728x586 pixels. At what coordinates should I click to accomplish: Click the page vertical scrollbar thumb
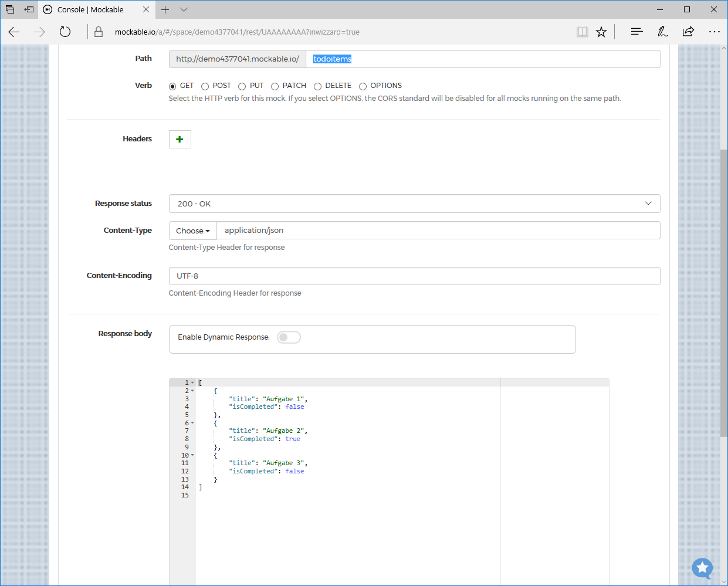[x=723, y=293]
